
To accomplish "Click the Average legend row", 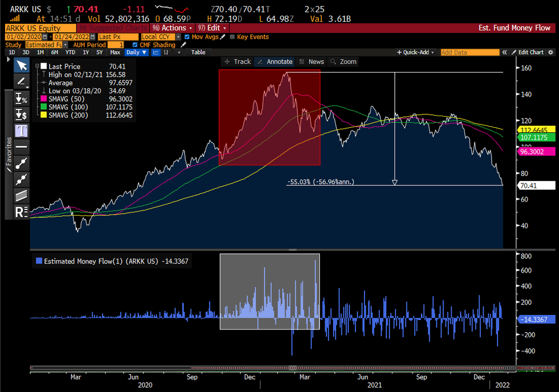I will pos(87,83).
